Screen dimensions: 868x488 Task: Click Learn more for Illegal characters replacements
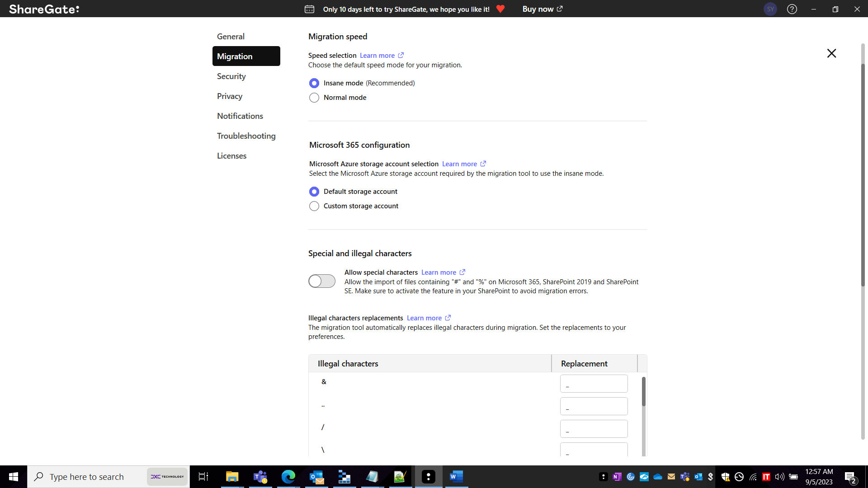point(424,318)
